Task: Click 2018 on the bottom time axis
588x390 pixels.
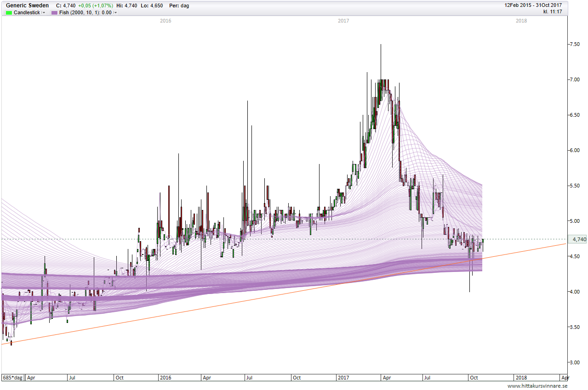Action: 521,378
